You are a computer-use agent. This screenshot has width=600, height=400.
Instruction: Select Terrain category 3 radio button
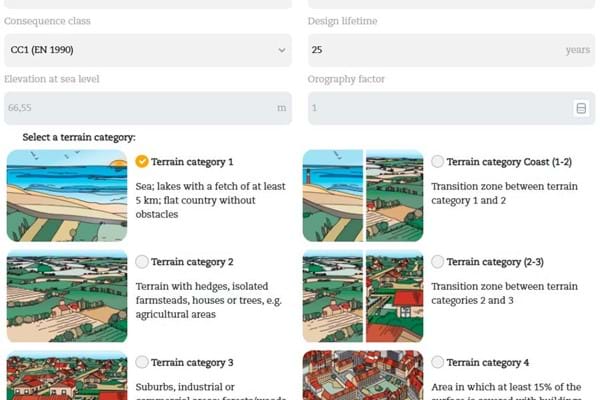[142, 362]
